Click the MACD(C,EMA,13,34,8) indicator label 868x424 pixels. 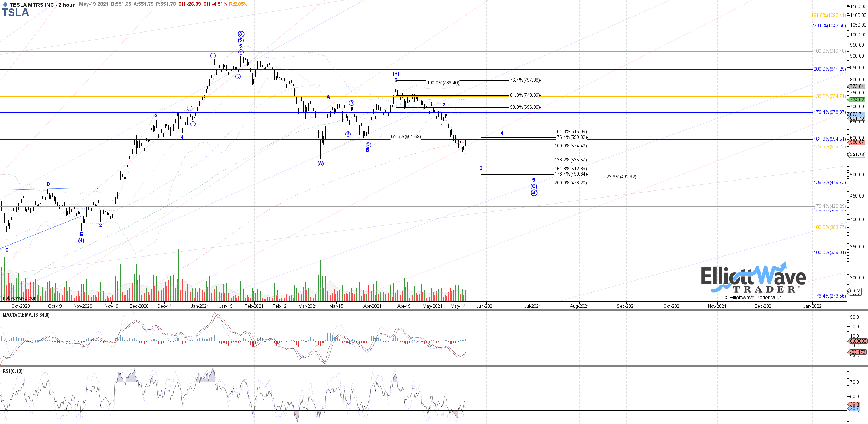26,315
